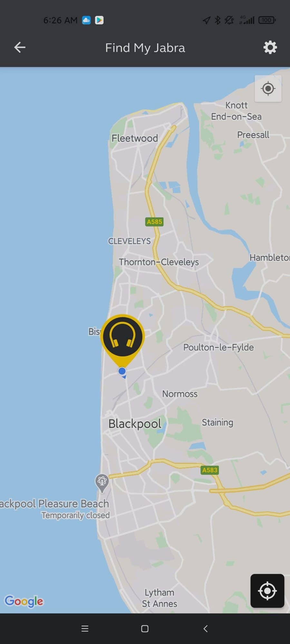290x644 pixels.
Task: Tap the Knott End-on-Sea label
Action: coord(236,111)
